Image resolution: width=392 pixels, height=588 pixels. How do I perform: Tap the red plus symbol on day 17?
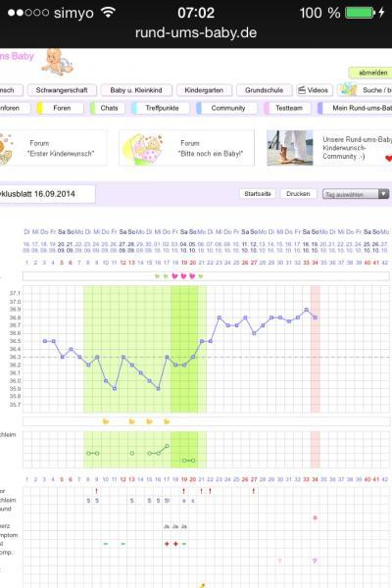coord(167,544)
